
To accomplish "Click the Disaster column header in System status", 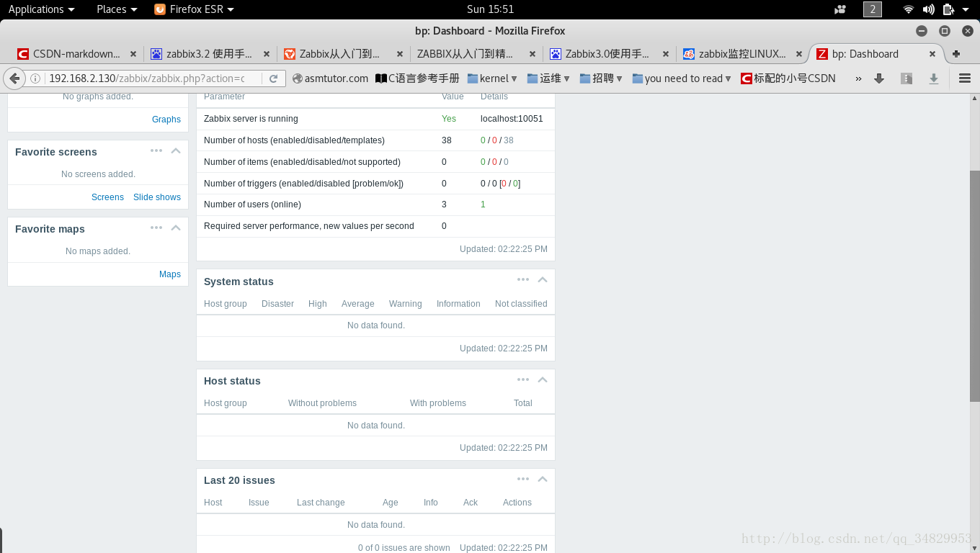I will [277, 304].
